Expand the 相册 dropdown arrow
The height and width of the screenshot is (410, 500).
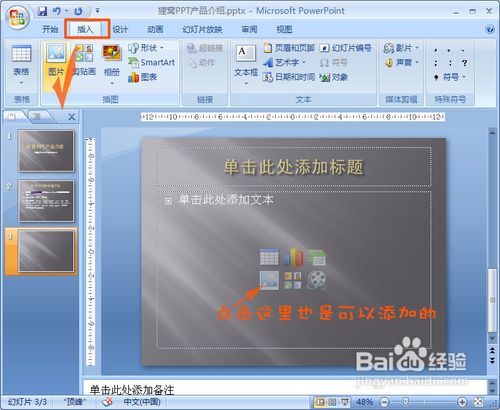click(112, 83)
